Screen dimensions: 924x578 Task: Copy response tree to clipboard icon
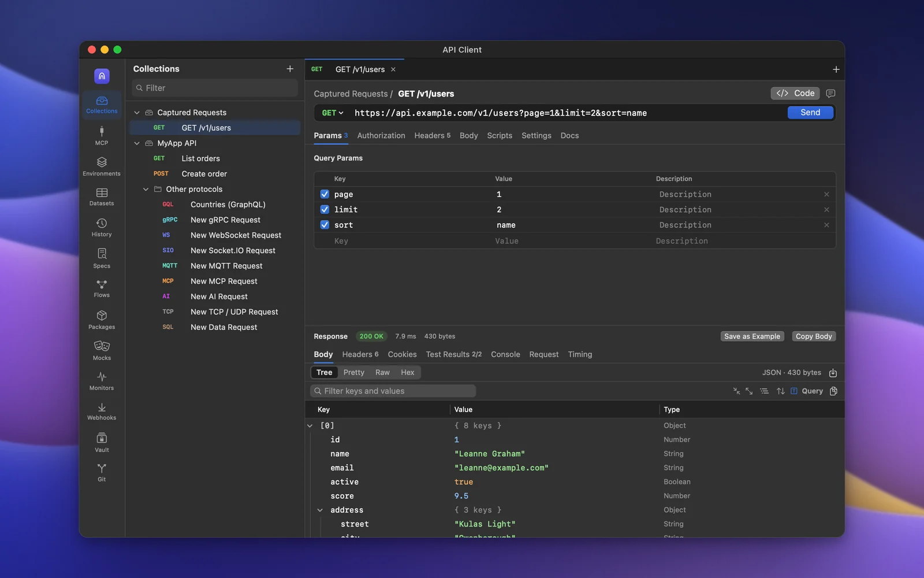point(833,391)
